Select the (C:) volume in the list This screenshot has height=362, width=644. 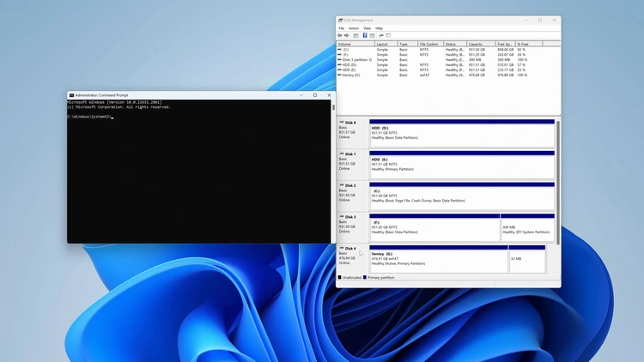tap(346, 50)
